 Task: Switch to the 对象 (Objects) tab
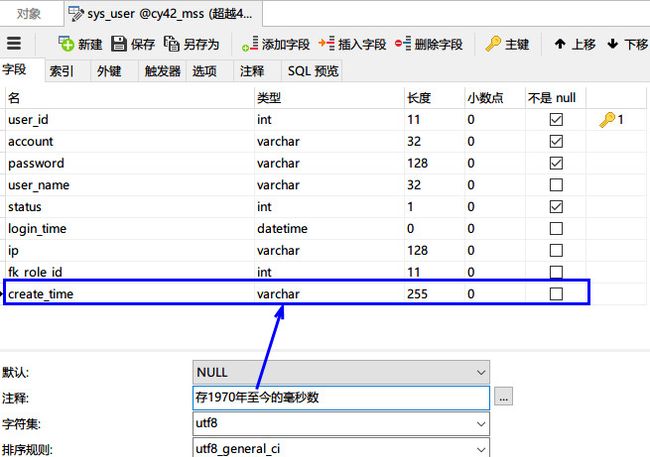[x=29, y=14]
